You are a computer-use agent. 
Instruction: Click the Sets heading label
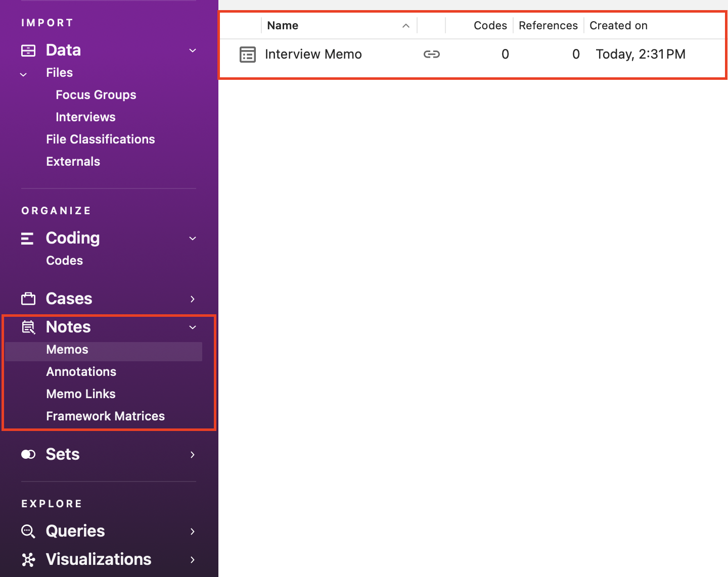click(x=63, y=454)
